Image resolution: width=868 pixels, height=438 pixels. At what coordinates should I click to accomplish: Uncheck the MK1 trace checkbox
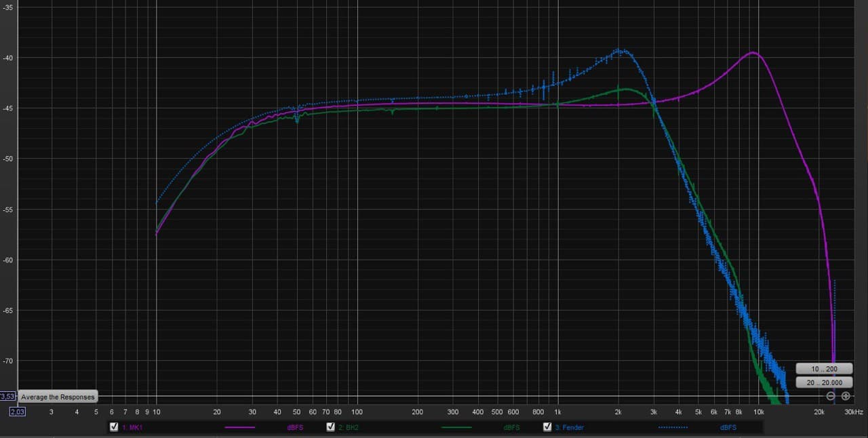pyautogui.click(x=113, y=427)
